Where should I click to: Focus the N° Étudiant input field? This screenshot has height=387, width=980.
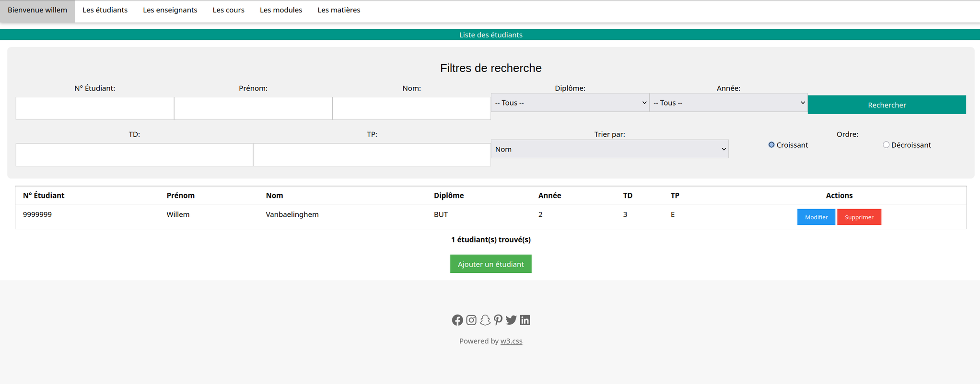coord(95,108)
